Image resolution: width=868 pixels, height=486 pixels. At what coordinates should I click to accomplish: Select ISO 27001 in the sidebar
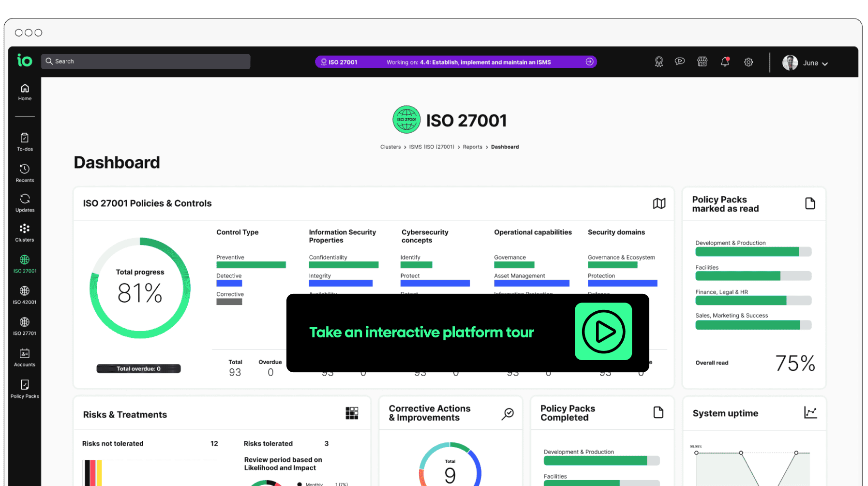pyautogui.click(x=25, y=264)
